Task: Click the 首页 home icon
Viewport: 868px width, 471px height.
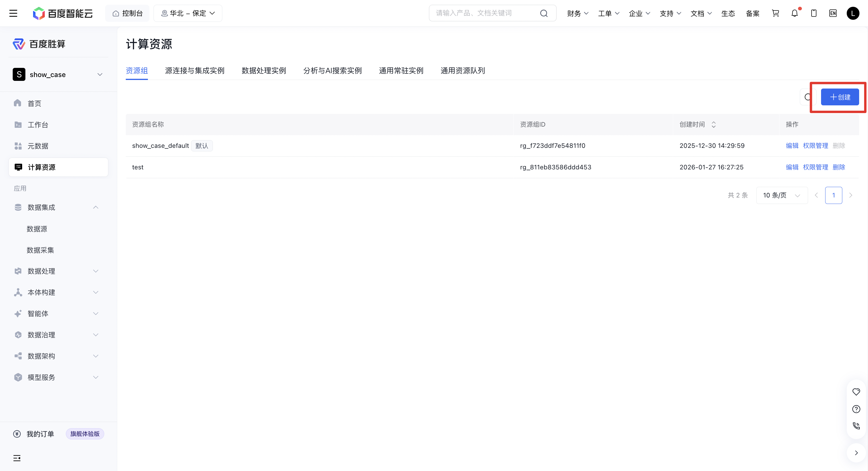Action: 17,103
